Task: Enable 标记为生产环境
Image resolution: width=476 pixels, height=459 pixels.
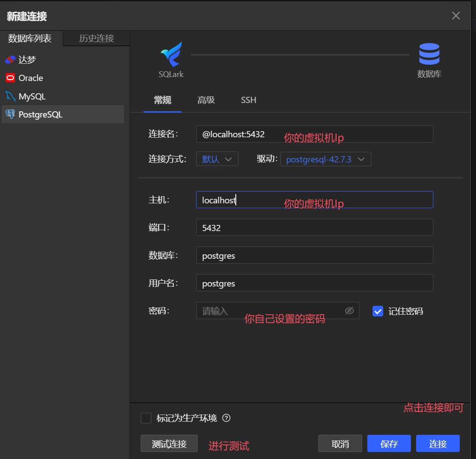Action: 146,418
